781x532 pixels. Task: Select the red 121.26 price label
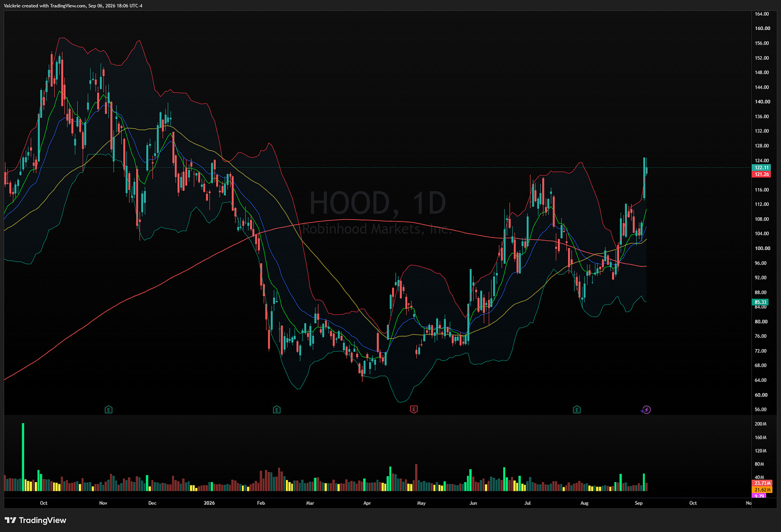762,174
